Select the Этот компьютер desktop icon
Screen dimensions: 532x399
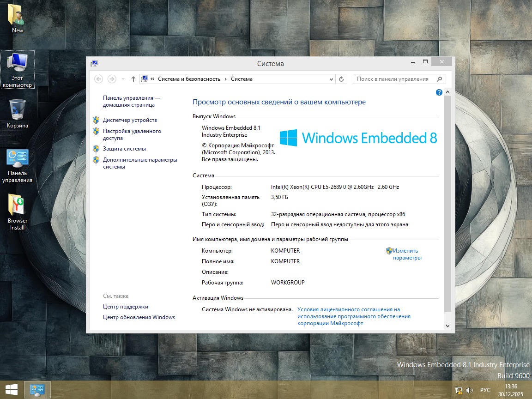[18, 69]
